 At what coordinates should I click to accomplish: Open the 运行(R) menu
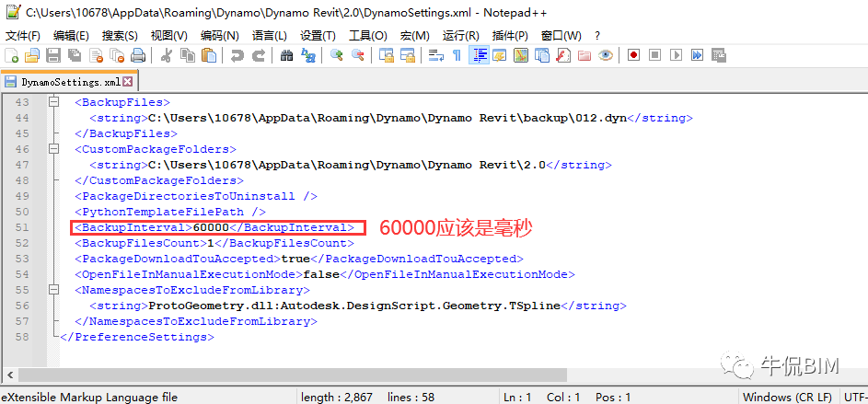click(x=460, y=36)
